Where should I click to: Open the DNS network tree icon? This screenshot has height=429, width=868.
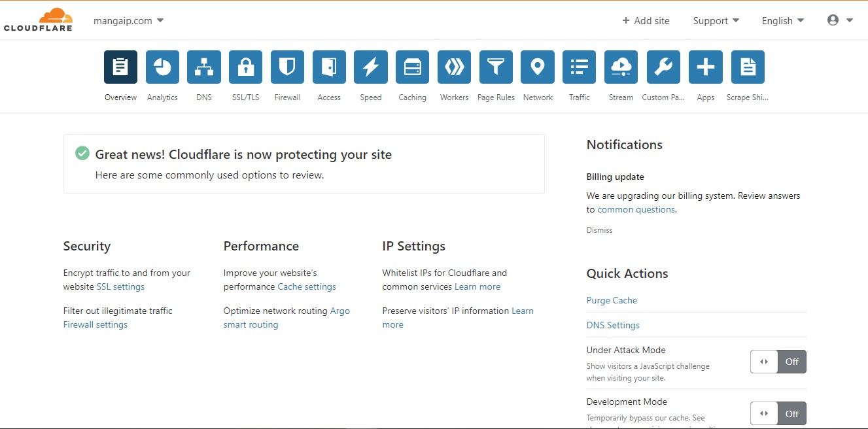[204, 67]
